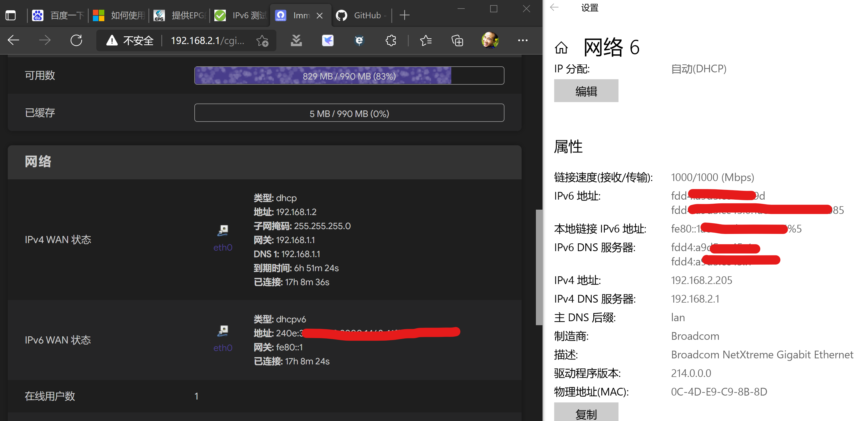Click the router page vertical scrollbar
Screen dimensions: 868x421
(x=539, y=267)
